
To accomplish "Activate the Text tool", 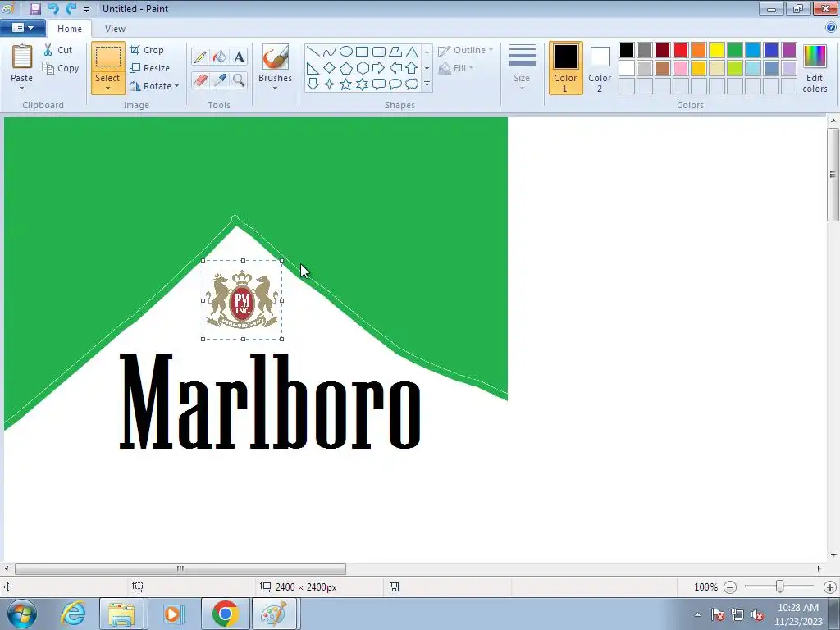I will point(239,57).
